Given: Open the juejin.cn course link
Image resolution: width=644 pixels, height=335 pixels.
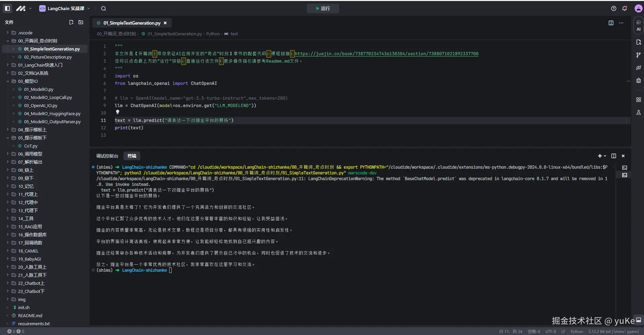Looking at the screenshot, I should coord(386,54).
